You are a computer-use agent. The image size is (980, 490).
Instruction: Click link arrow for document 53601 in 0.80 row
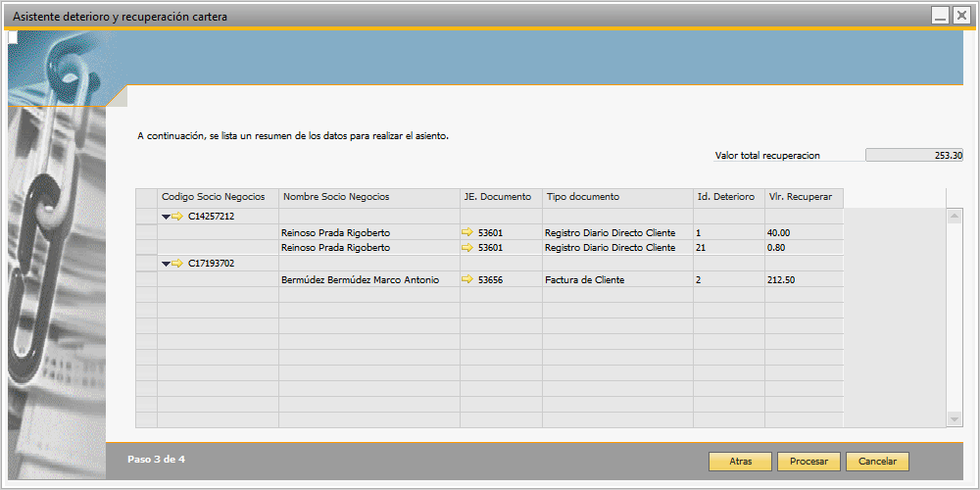pos(467,248)
